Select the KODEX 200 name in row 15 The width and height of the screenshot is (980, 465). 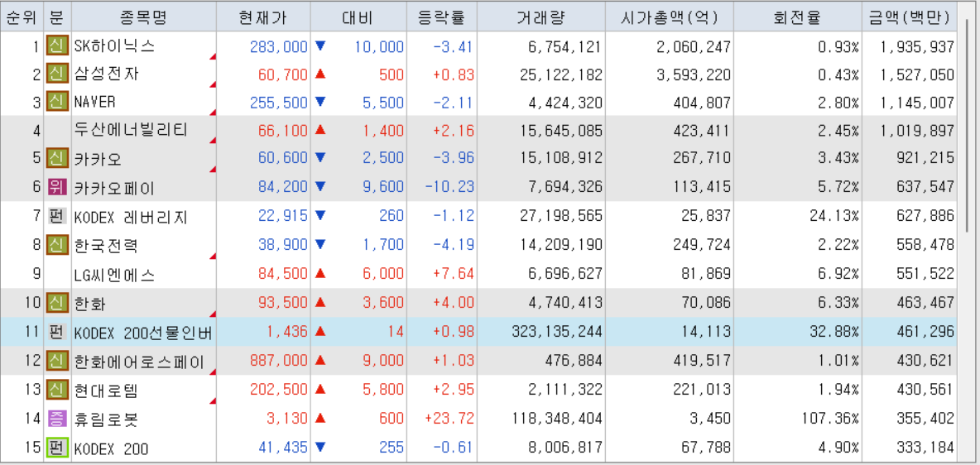pos(111,448)
